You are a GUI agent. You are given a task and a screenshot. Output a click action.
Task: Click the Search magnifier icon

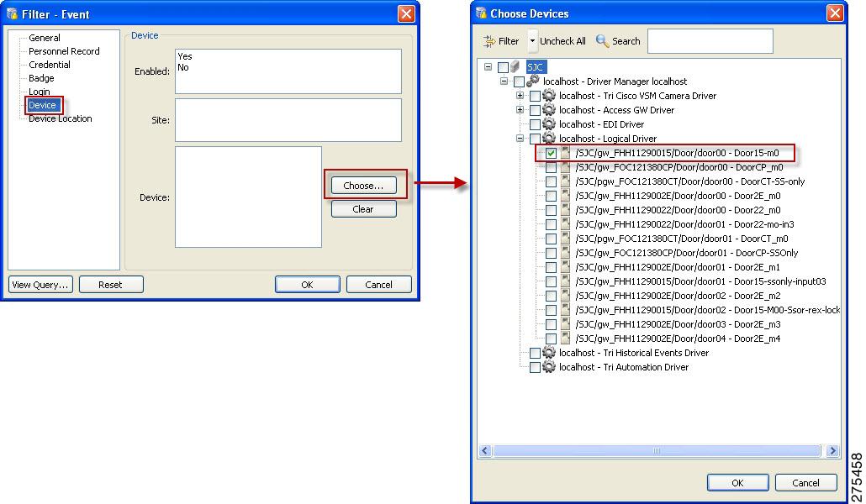pyautogui.click(x=602, y=41)
